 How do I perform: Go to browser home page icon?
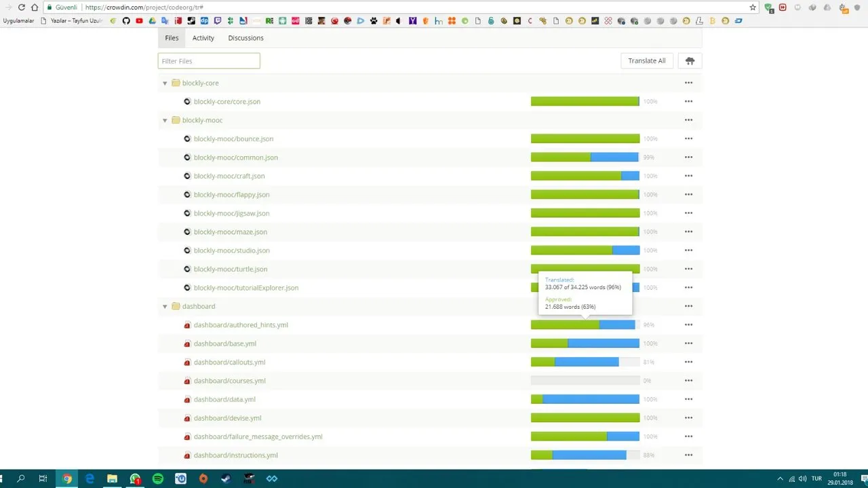(x=35, y=7)
